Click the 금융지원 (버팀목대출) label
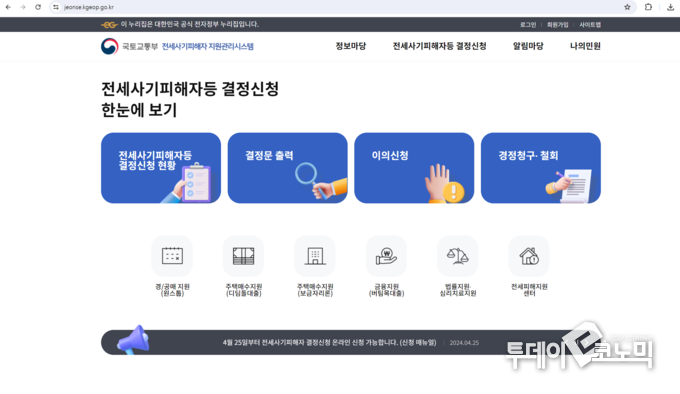This screenshot has width=680, height=394. click(386, 290)
